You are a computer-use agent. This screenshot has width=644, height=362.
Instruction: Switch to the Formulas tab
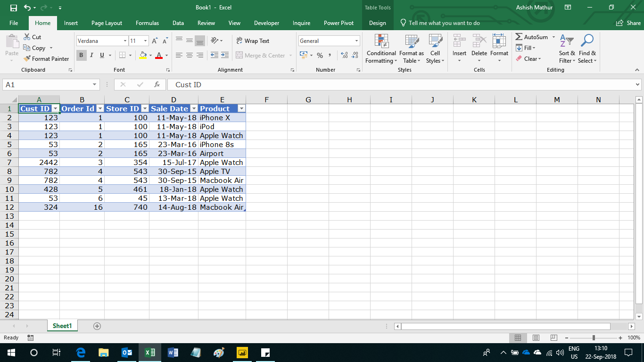[x=147, y=23]
